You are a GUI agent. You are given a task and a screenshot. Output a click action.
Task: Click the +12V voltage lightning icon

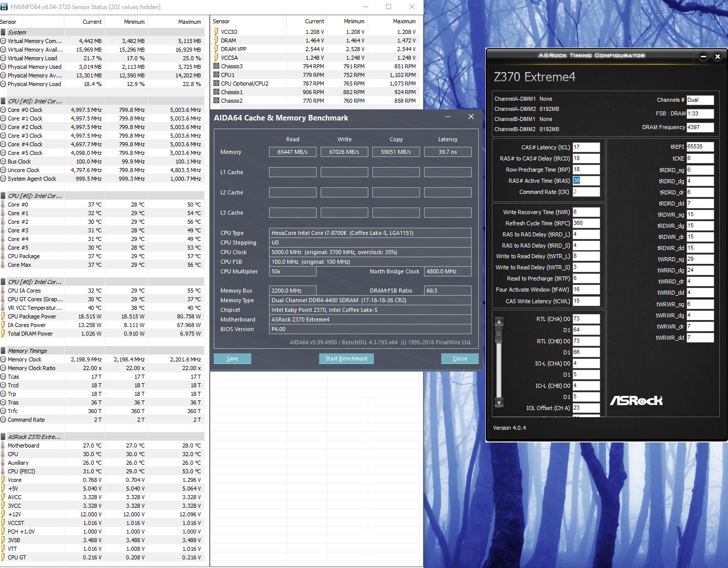coord(4,514)
